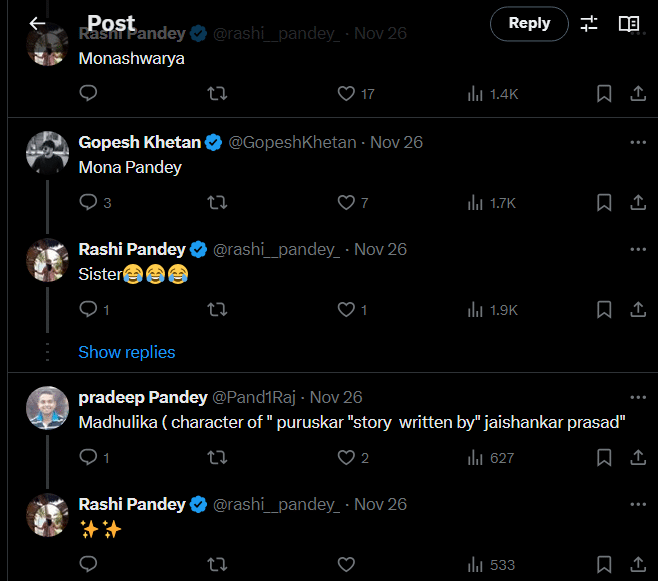The image size is (658, 581).
Task: Open more options on Rashi's Sister reply
Action: click(637, 249)
